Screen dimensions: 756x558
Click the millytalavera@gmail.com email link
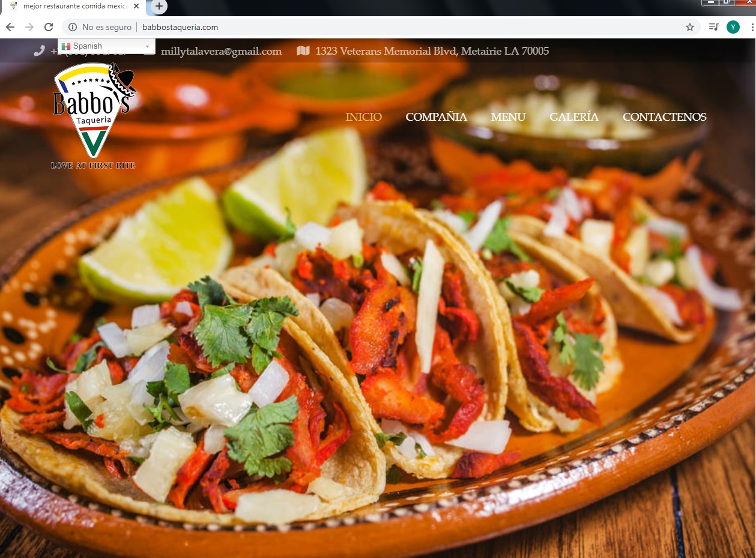[221, 52]
